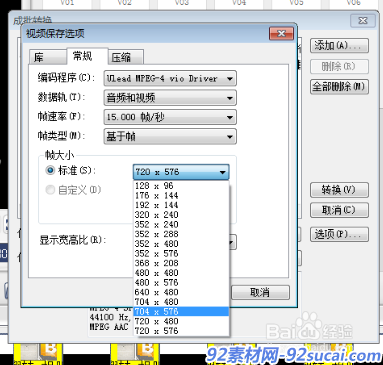The width and height of the screenshot is (383, 365).
Task: Open the 压缩 tab
Action: 126,57
